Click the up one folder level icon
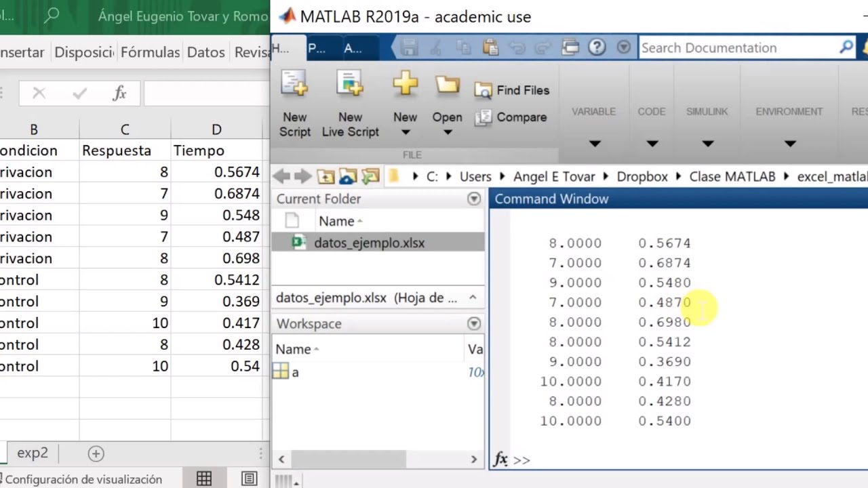 pos(325,177)
